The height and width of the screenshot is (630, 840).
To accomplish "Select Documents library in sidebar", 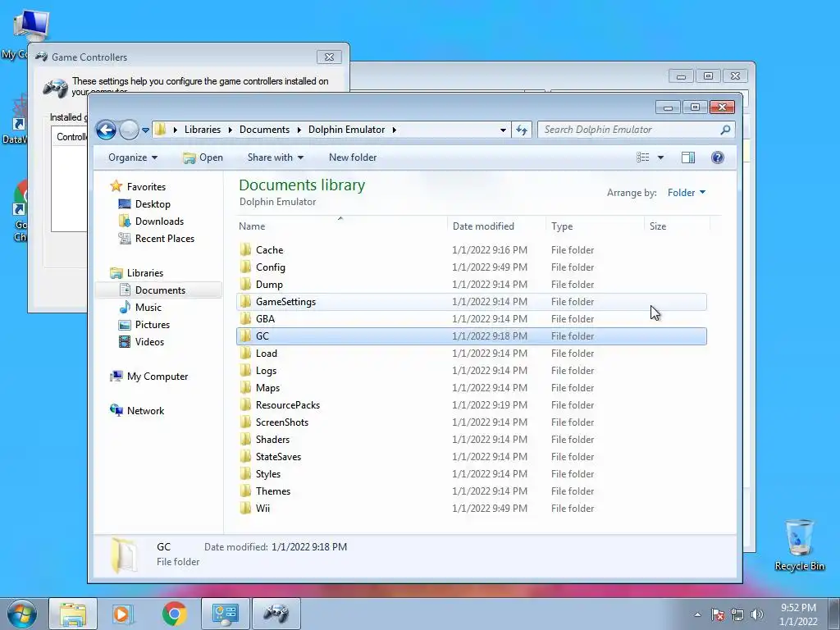I will click(160, 290).
